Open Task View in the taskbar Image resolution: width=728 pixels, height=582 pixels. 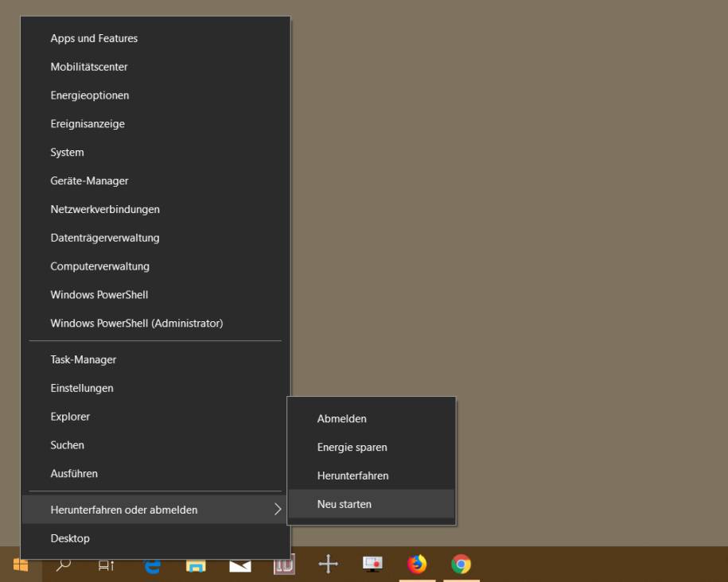point(107,565)
